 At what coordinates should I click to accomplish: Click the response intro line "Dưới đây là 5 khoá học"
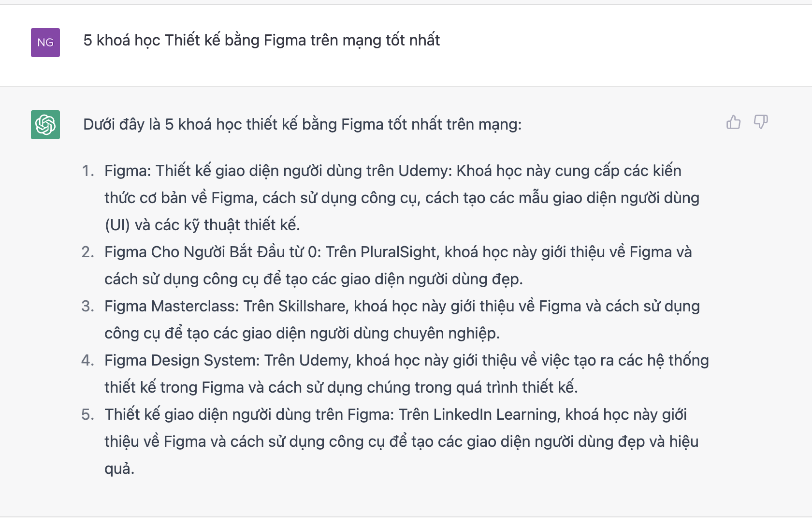pyautogui.click(x=302, y=125)
